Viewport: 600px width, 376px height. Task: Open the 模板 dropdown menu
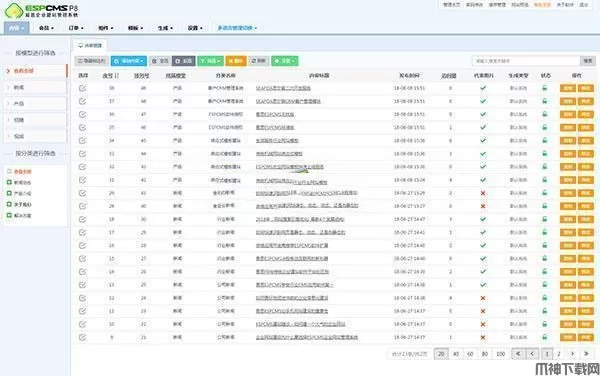(x=135, y=28)
